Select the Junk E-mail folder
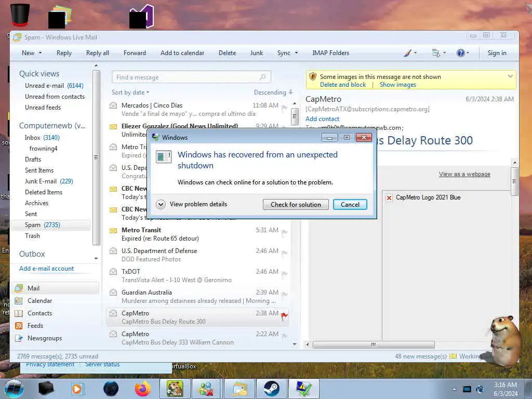Image resolution: width=532 pixels, height=399 pixels. click(49, 181)
